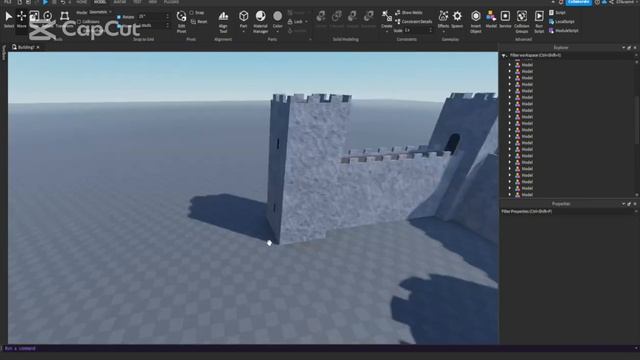This screenshot has width=640, height=360.
Task: Pop out the Explorer panel
Action: [x=629, y=48]
